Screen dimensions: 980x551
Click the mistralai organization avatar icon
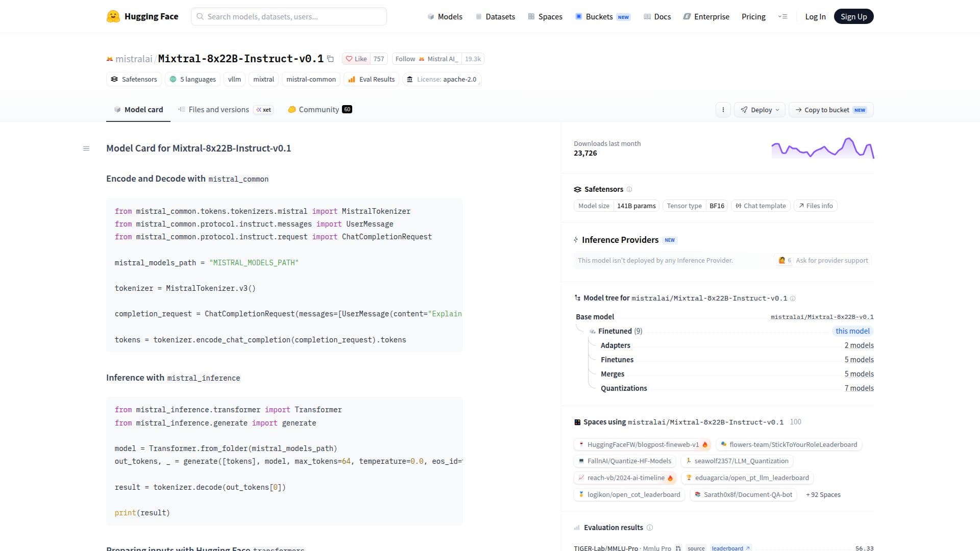pyautogui.click(x=109, y=59)
